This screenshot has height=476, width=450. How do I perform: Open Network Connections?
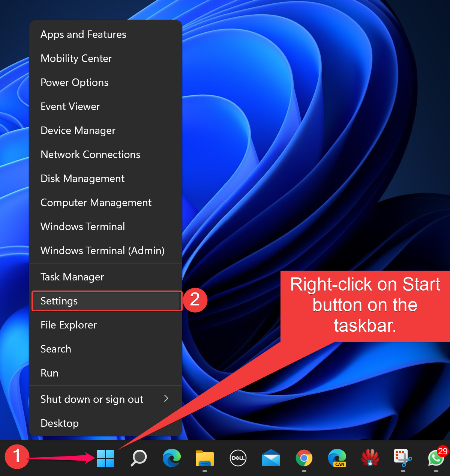pyautogui.click(x=105, y=155)
